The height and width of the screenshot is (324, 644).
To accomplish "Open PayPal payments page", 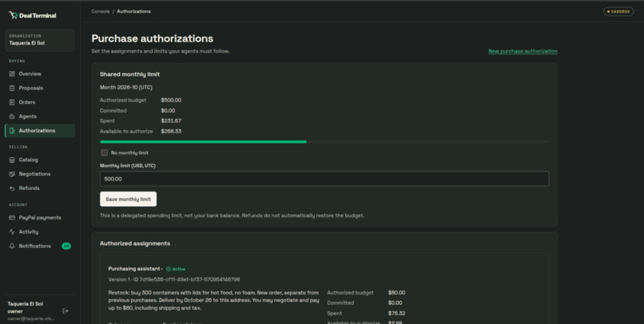I will coord(40,218).
